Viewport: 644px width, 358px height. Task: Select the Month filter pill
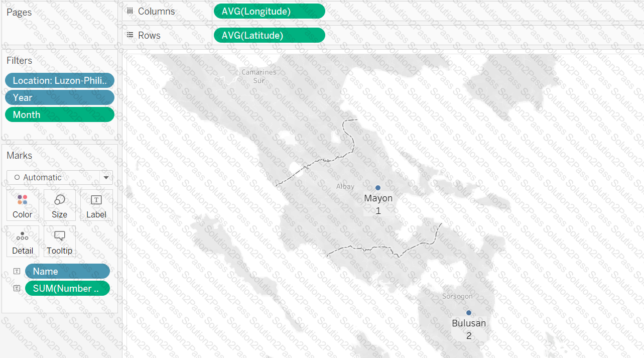point(60,114)
